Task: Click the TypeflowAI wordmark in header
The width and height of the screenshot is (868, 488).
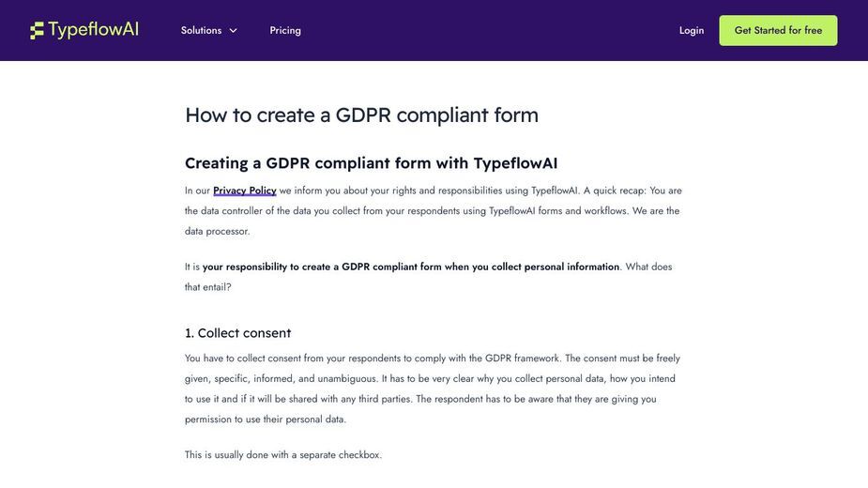Action: [94, 29]
